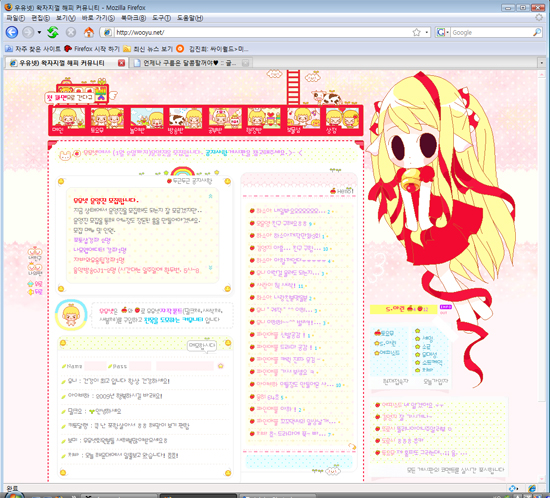Click the greyed Forward arrow button
The image size is (550, 498).
point(28,32)
